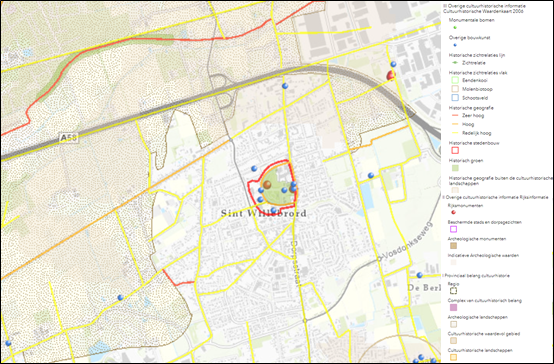
Task: Click the A58 road shield on the map
Action: point(68,137)
